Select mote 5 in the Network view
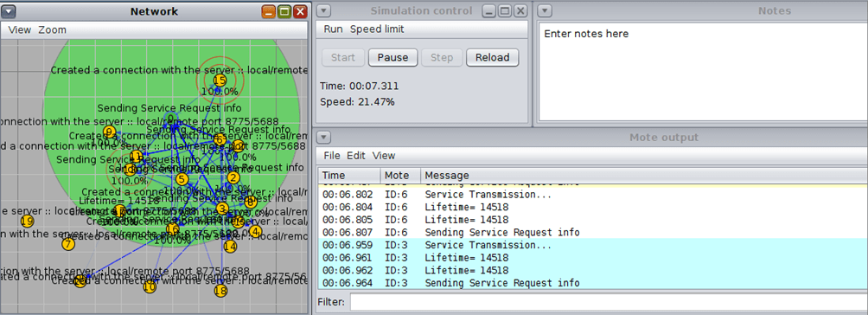 pos(182,179)
